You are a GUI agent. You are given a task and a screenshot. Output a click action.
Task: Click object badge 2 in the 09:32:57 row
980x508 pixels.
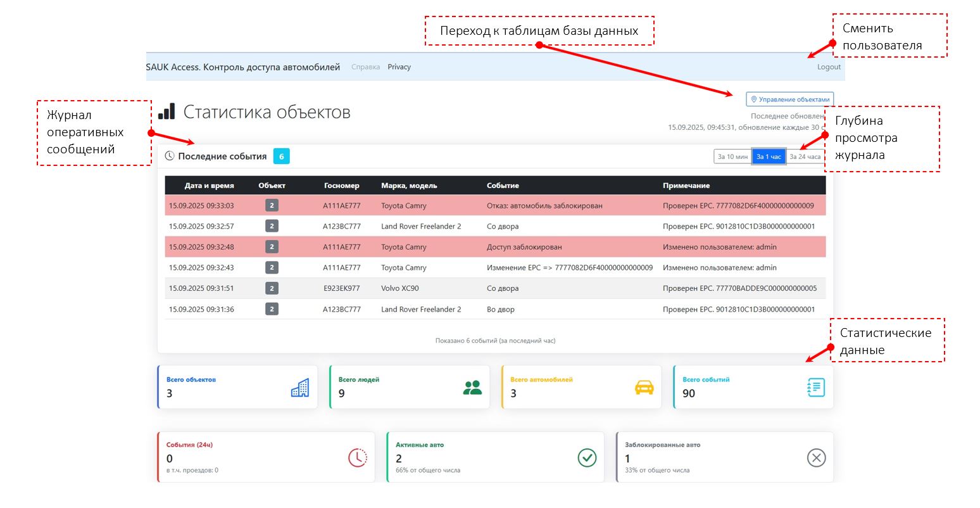272,226
